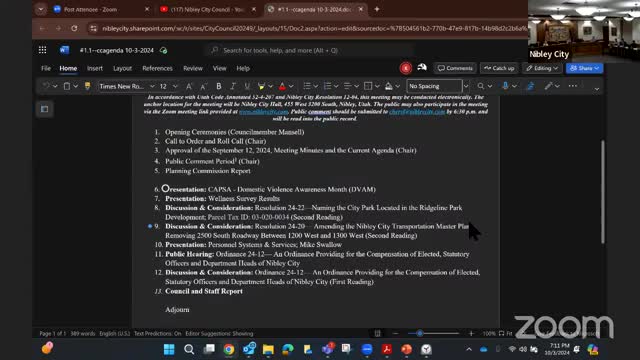The height and width of the screenshot is (360, 640).
Task: Click the Search for tools box
Action: 310,50
